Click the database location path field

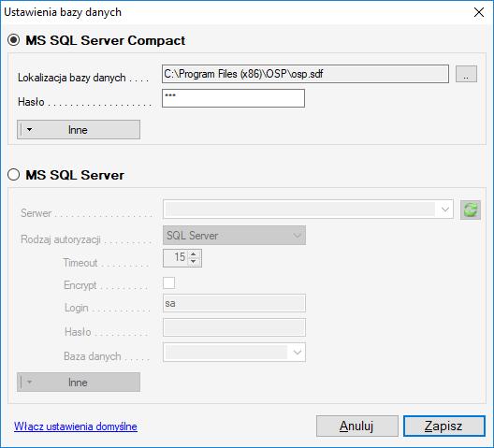tap(305, 74)
